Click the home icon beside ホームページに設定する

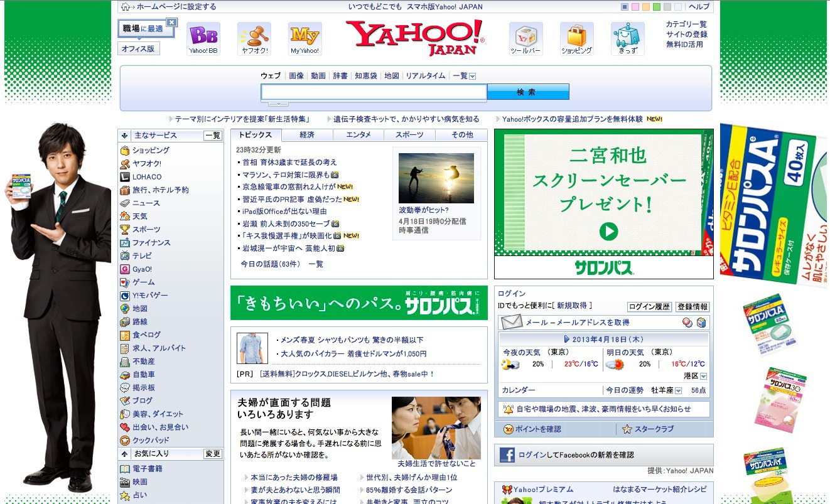125,7
